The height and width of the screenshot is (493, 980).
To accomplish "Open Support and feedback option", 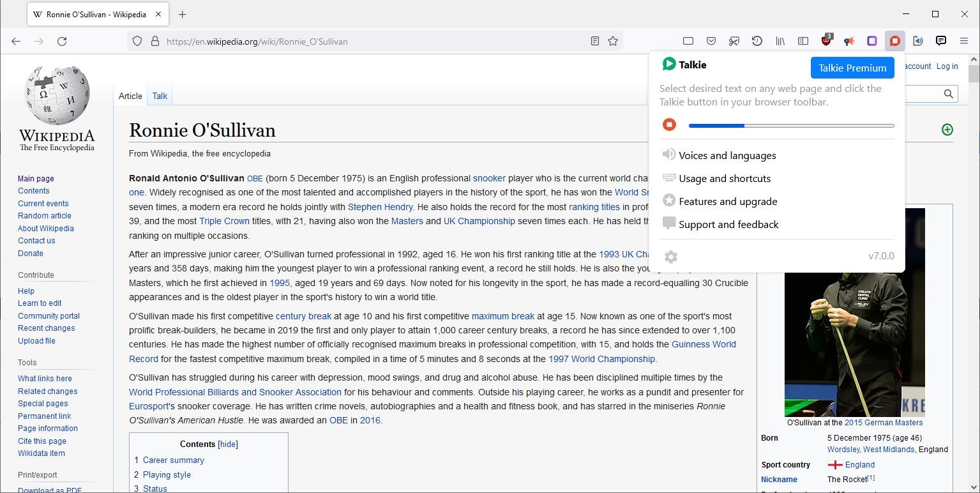I will tap(728, 224).
